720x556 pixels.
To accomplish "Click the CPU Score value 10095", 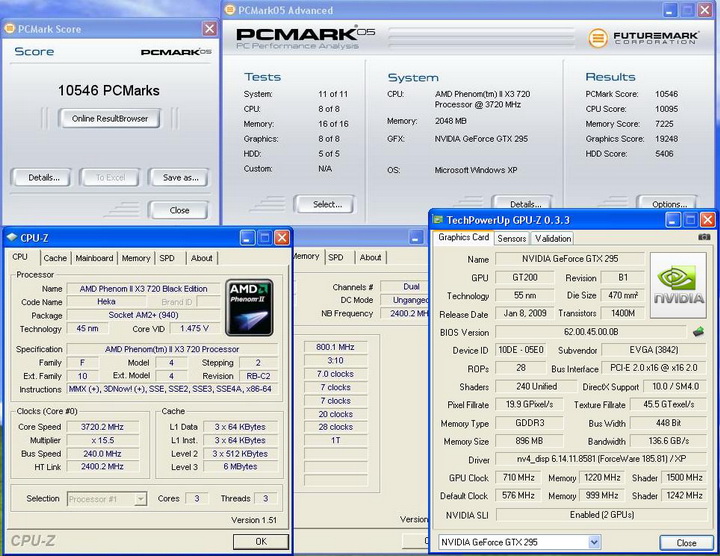I will (666, 109).
